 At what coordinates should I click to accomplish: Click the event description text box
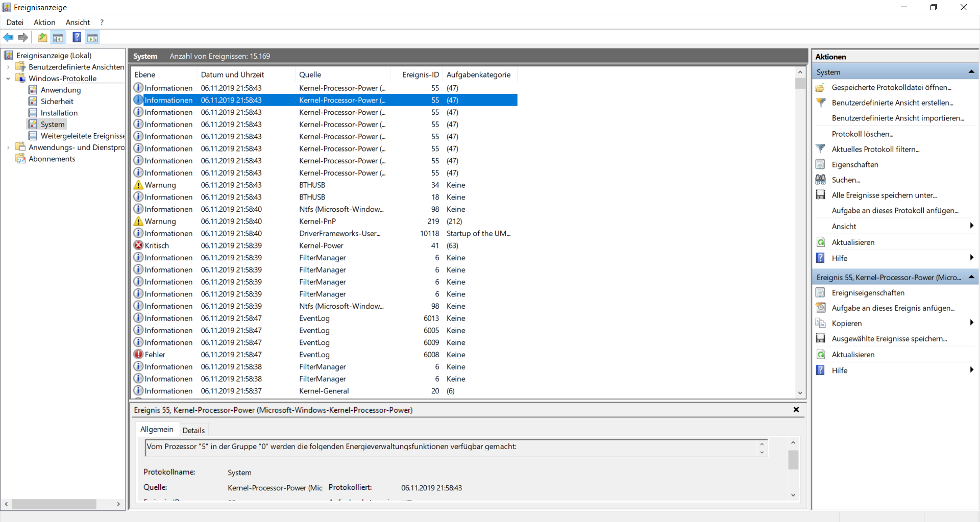tap(456, 448)
